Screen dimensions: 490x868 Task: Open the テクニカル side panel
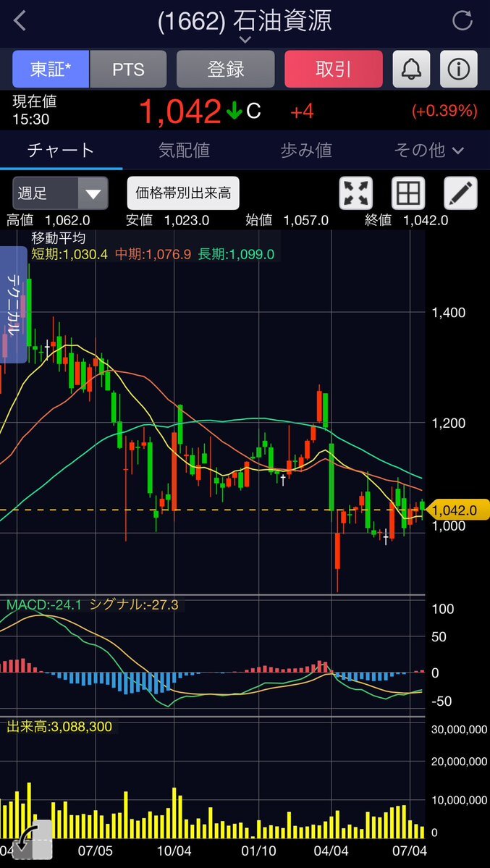(x=13, y=305)
